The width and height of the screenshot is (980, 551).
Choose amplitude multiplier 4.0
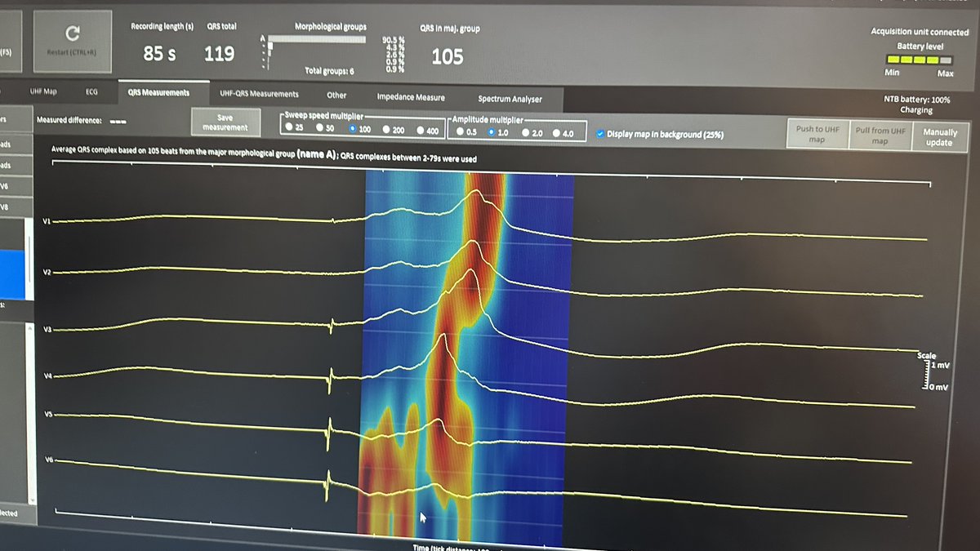(x=557, y=133)
